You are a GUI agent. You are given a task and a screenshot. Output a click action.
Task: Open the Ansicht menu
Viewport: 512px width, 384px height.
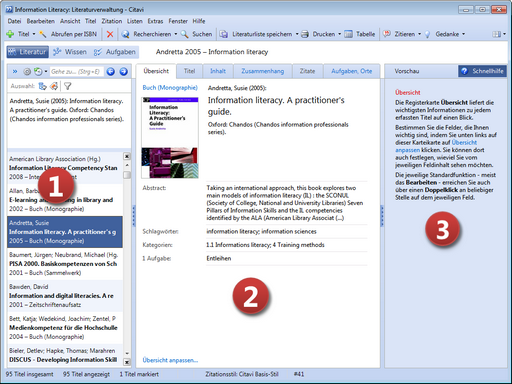click(70, 21)
